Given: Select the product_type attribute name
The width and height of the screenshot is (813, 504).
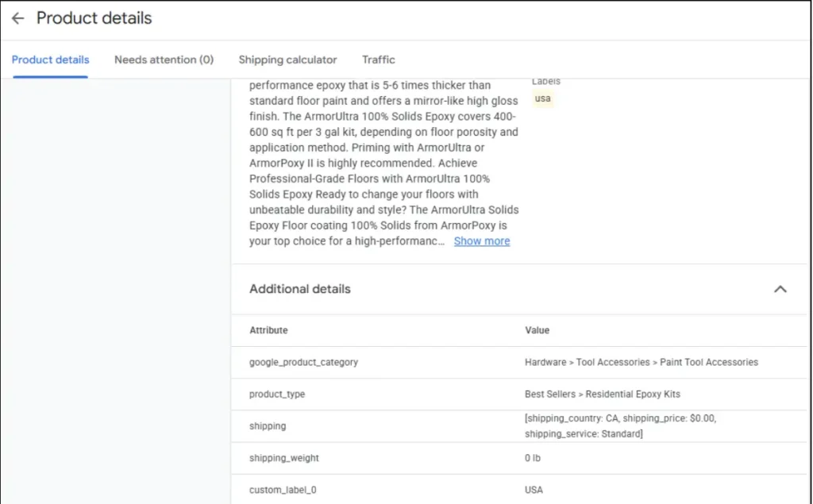Looking at the screenshot, I should [277, 394].
